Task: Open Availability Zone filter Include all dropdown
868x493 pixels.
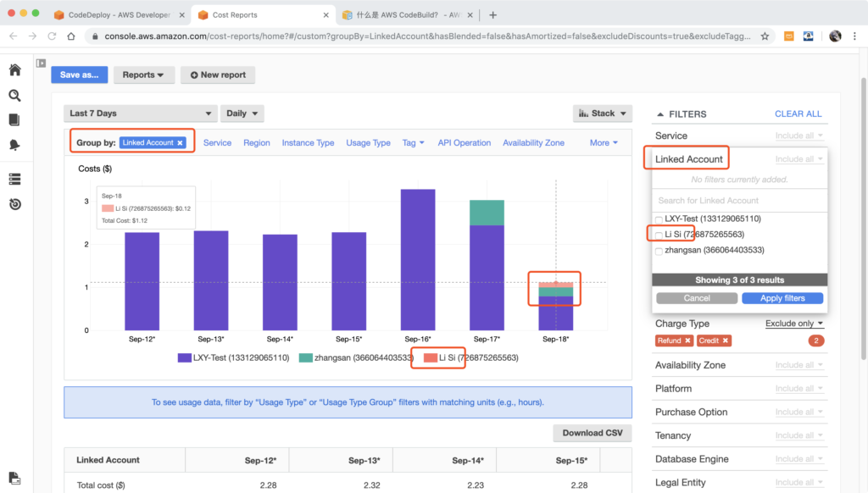Action: click(x=798, y=364)
